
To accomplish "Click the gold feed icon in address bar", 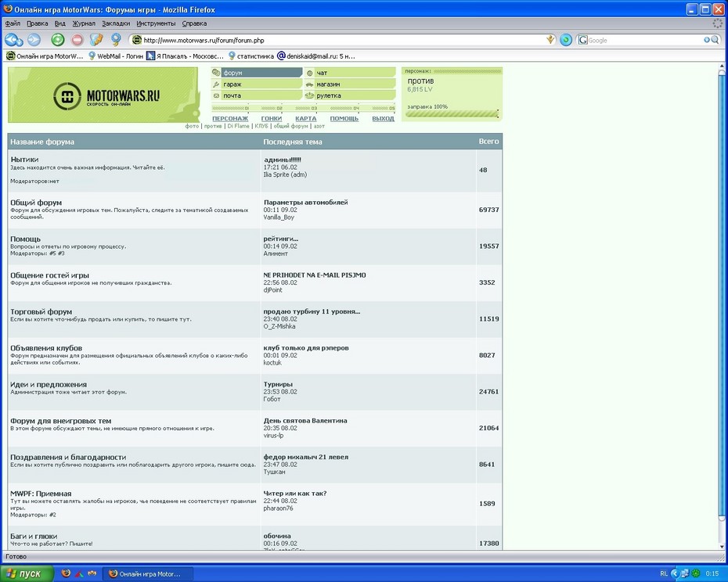I will pyautogui.click(x=550, y=40).
